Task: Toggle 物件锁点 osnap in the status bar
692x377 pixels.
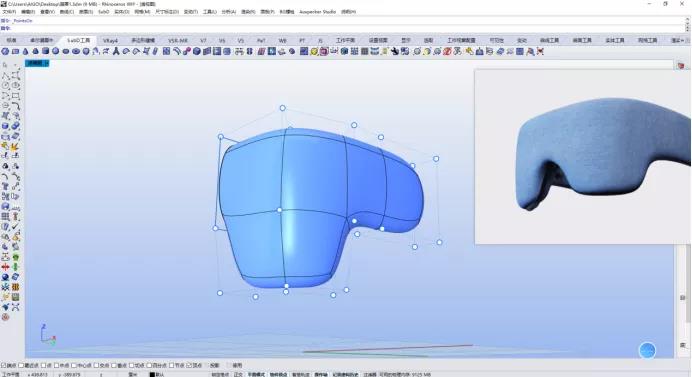Action: tap(278, 374)
